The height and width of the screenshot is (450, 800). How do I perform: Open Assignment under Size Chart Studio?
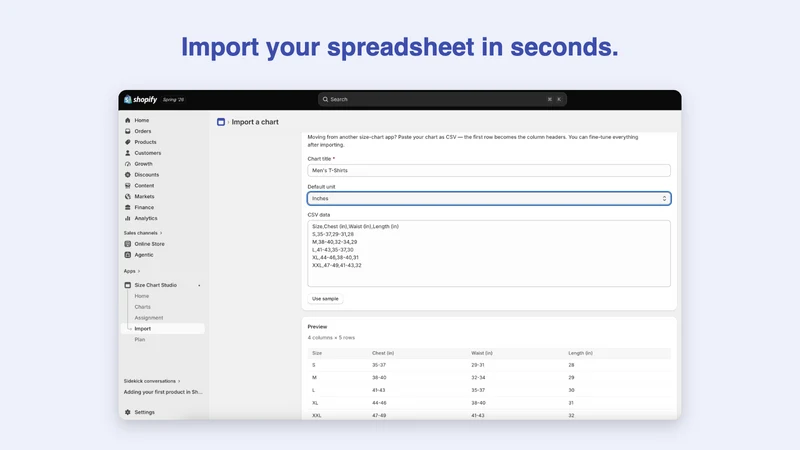pyautogui.click(x=148, y=318)
